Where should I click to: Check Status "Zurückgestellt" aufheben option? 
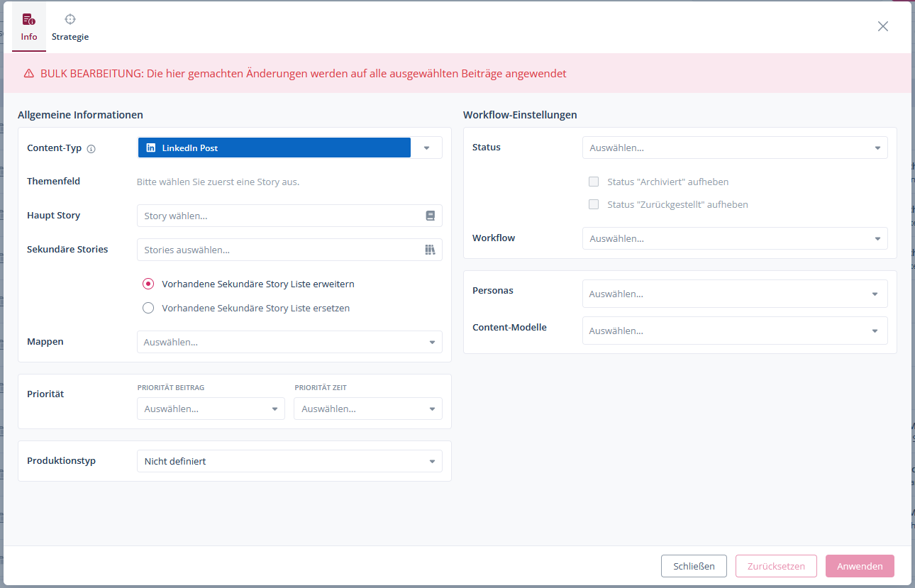click(594, 204)
